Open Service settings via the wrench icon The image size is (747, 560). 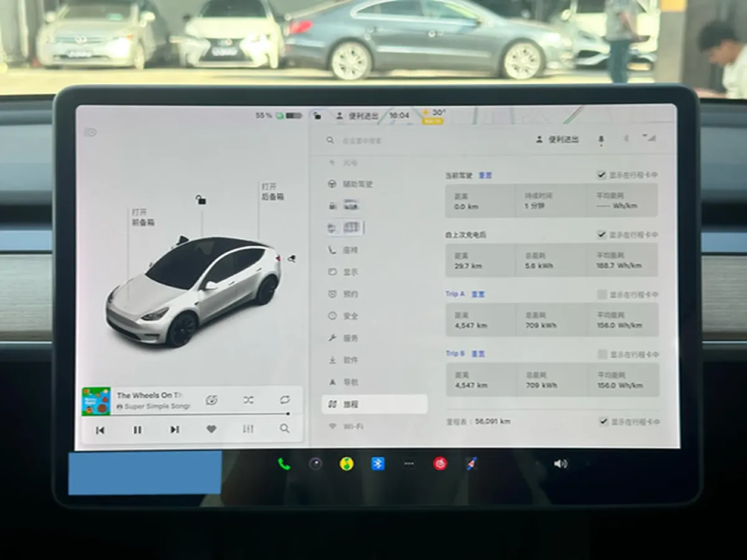(331, 338)
